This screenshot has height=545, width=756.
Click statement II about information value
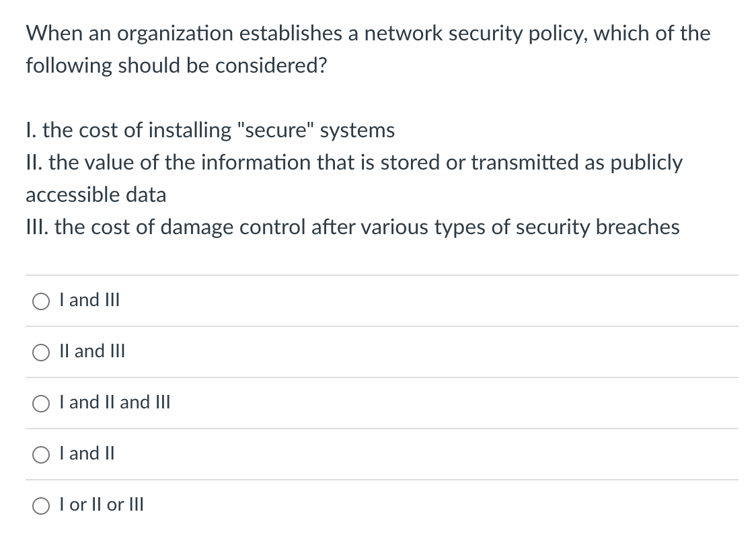pyautogui.click(x=354, y=178)
